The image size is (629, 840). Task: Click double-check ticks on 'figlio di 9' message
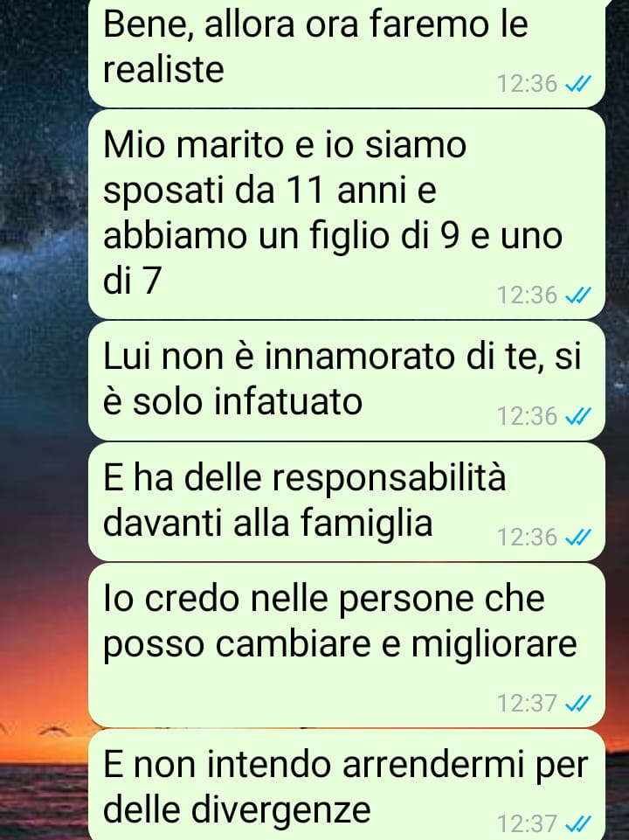(x=578, y=295)
